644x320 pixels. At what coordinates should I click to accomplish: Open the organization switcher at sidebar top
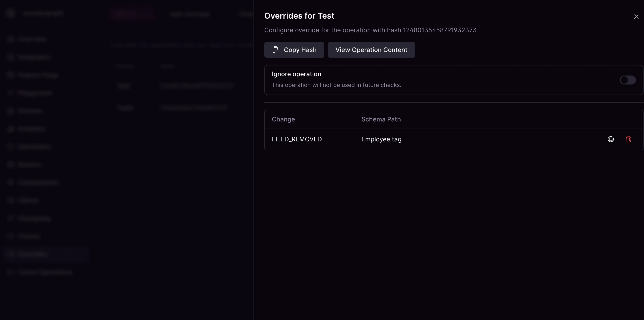pyautogui.click(x=43, y=13)
